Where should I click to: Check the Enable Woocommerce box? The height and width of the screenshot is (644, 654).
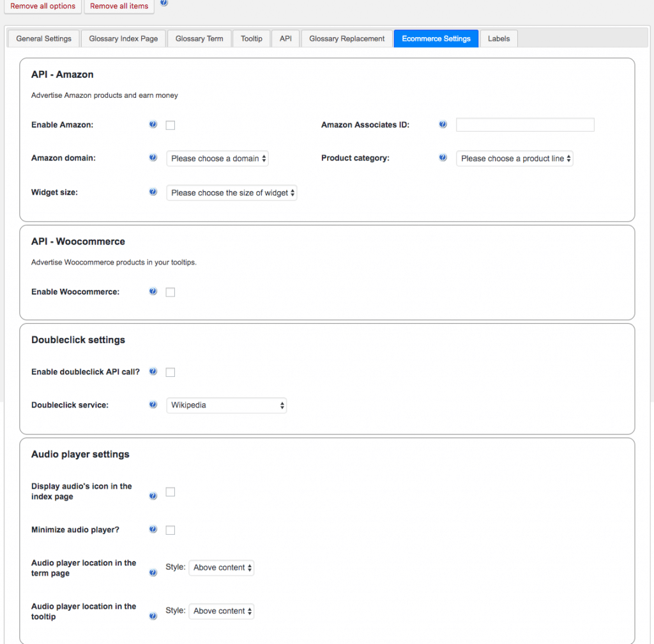point(170,292)
